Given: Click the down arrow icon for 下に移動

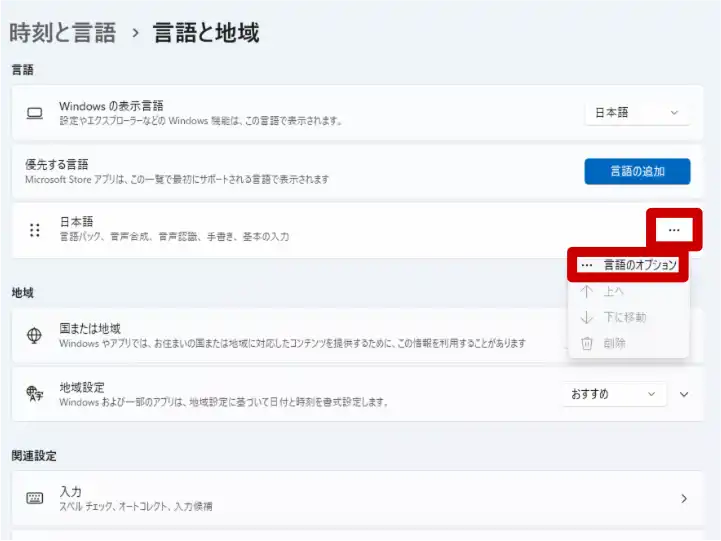Looking at the screenshot, I should (x=587, y=317).
